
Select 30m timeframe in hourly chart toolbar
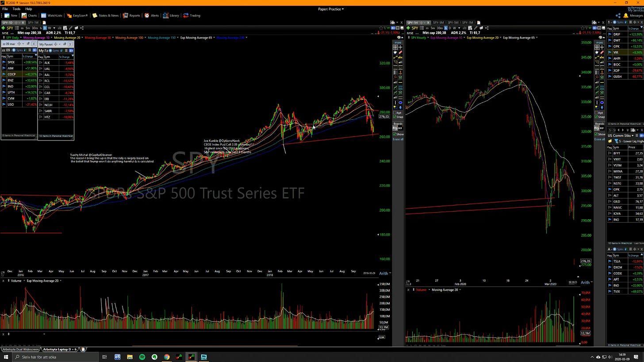pyautogui.click(x=439, y=28)
